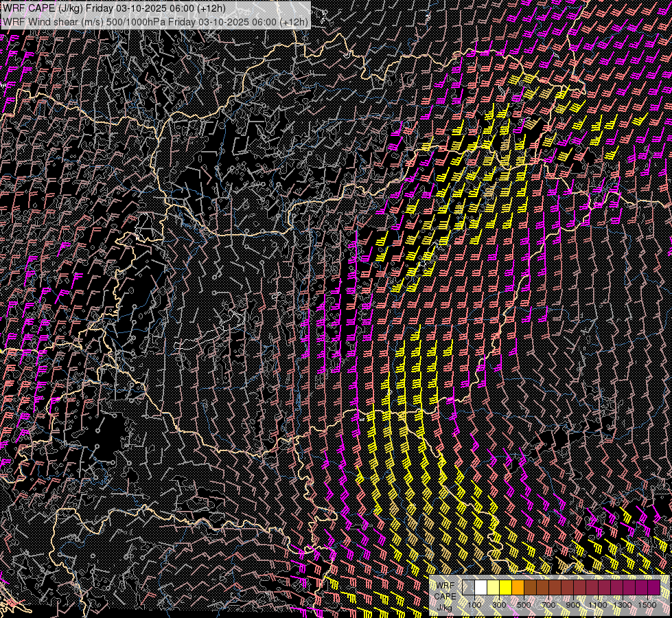Screen dimensions: 672x618
Task: Pick the pale yellow legend swatch
Action: click(x=494, y=588)
